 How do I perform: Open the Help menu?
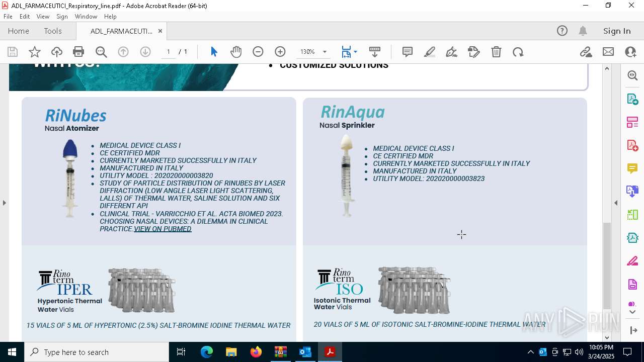(110, 17)
